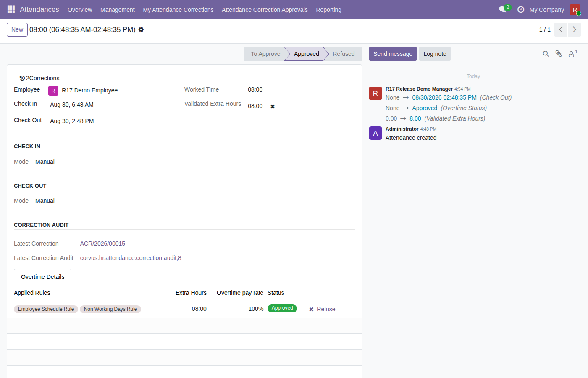The image size is (588, 378).
Task: Click the X next to Validated Extra Hours
Action: (x=273, y=106)
